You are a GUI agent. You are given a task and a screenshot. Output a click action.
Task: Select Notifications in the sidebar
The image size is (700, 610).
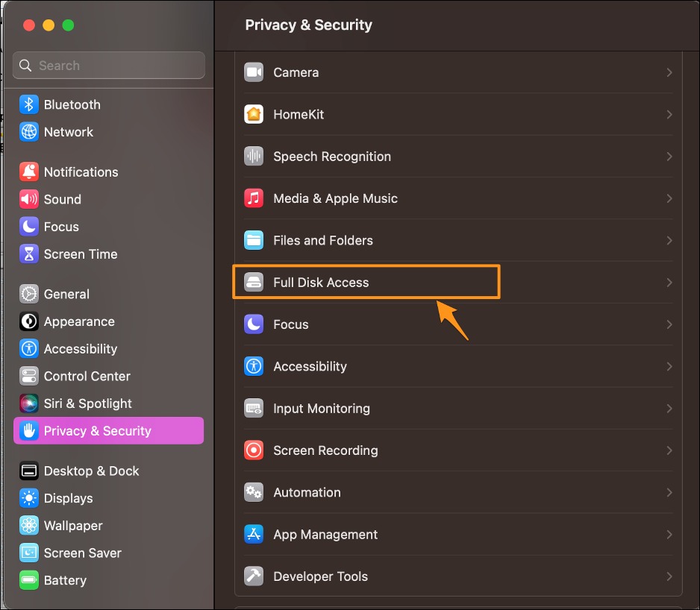[x=81, y=172]
